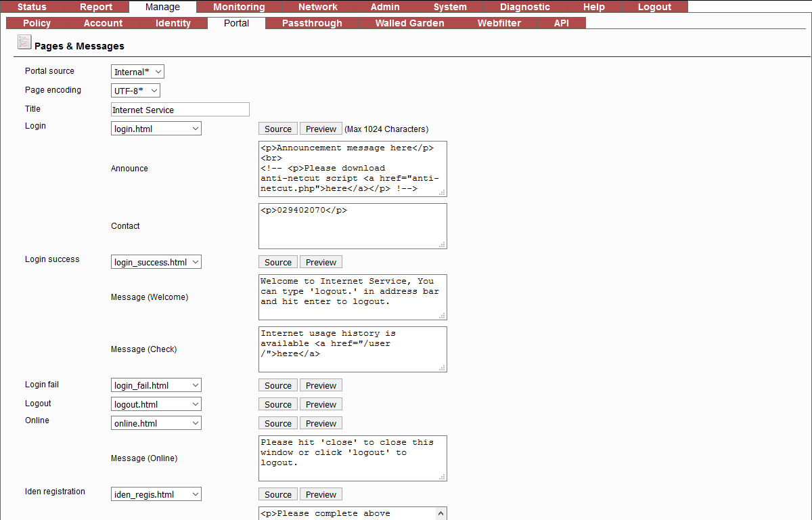
Task: Click the Iden registration textarea scrollbar
Action: pos(441,513)
